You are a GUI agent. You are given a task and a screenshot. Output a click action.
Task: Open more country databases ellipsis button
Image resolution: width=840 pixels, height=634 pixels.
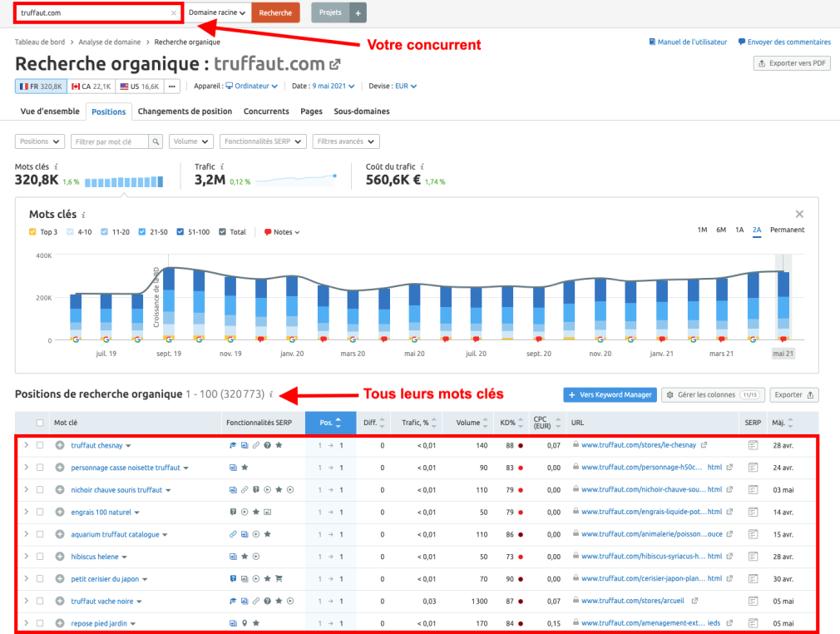point(172,87)
